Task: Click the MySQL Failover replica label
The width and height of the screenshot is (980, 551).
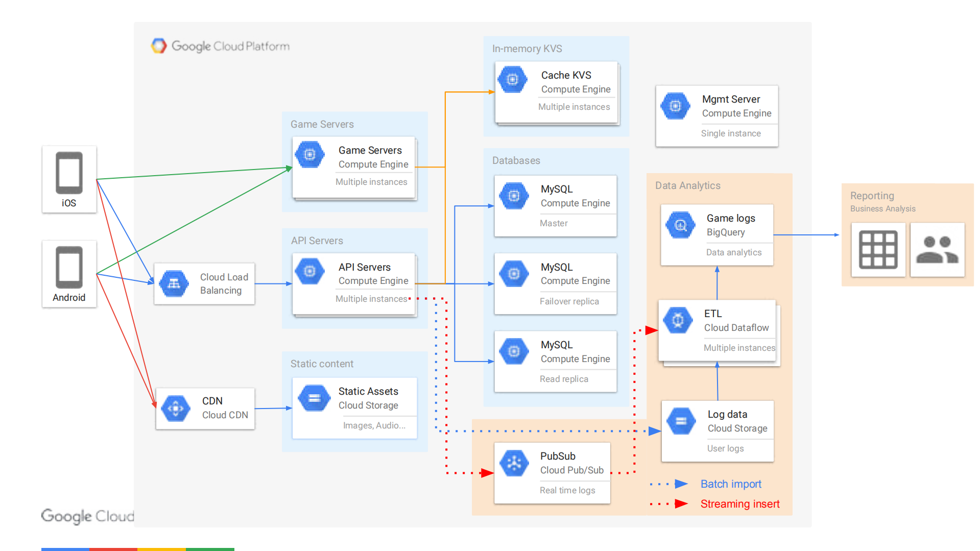Action: (569, 301)
